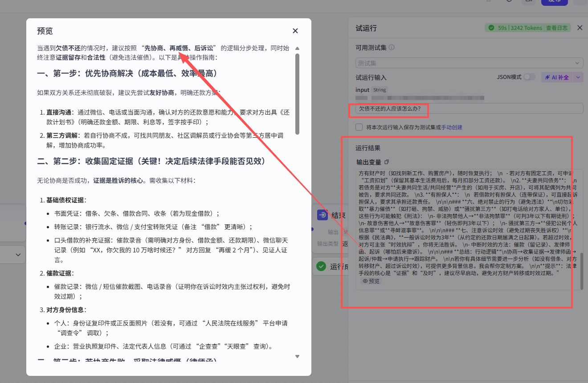This screenshot has height=383, width=588.
Task: Open the 预览 eye button under output
Action: pos(371,281)
